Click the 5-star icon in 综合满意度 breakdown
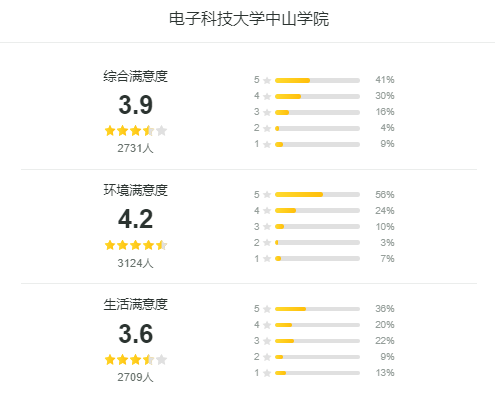 coord(267,80)
